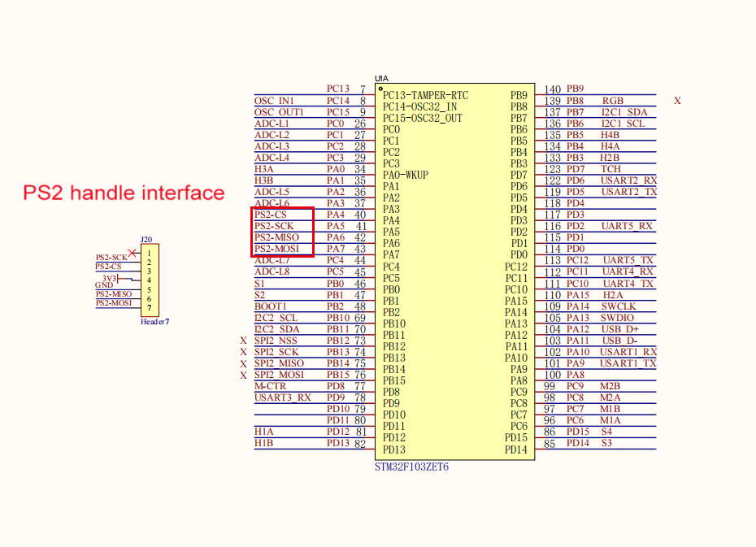Click the X marker right of RGB
756x547 pixels.
(x=677, y=101)
